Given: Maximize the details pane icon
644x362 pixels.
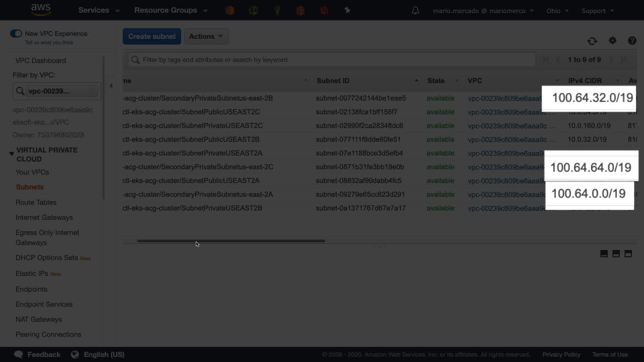Looking at the screenshot, I should [628, 254].
